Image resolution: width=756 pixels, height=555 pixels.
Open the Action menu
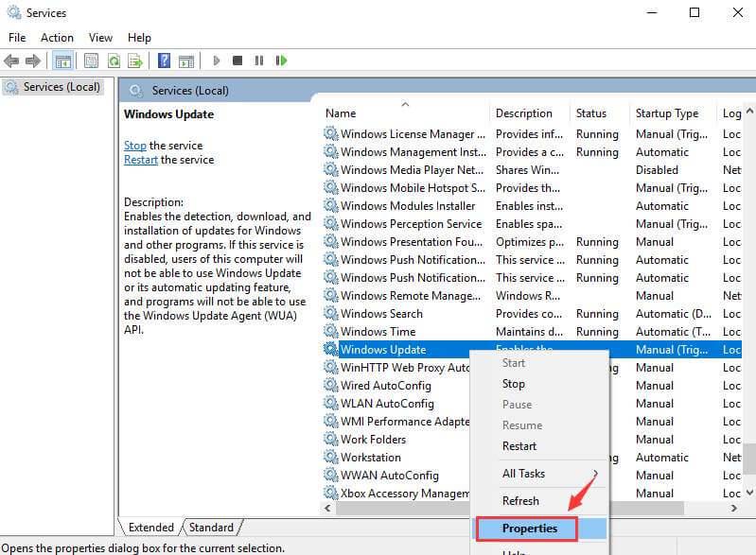[57, 38]
